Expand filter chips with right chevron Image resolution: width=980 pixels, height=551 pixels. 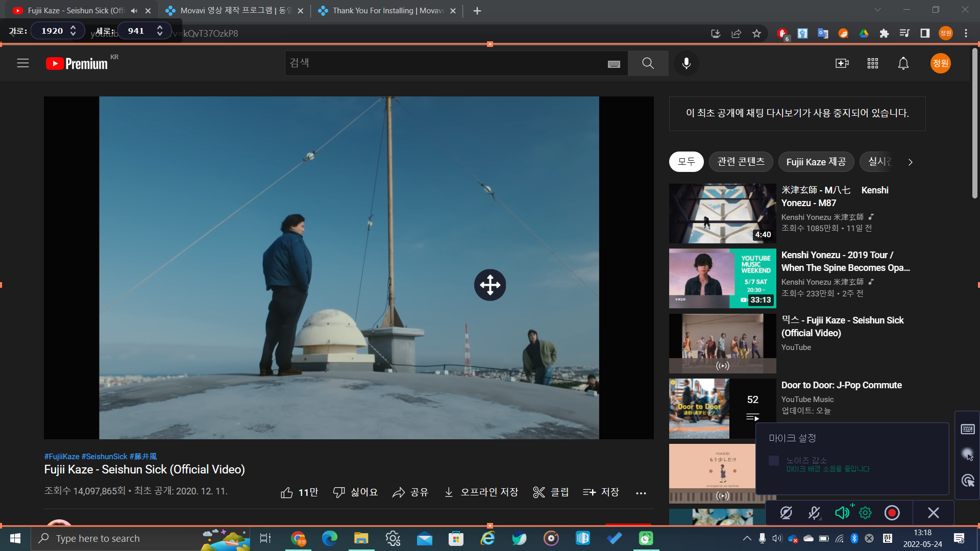coord(910,162)
